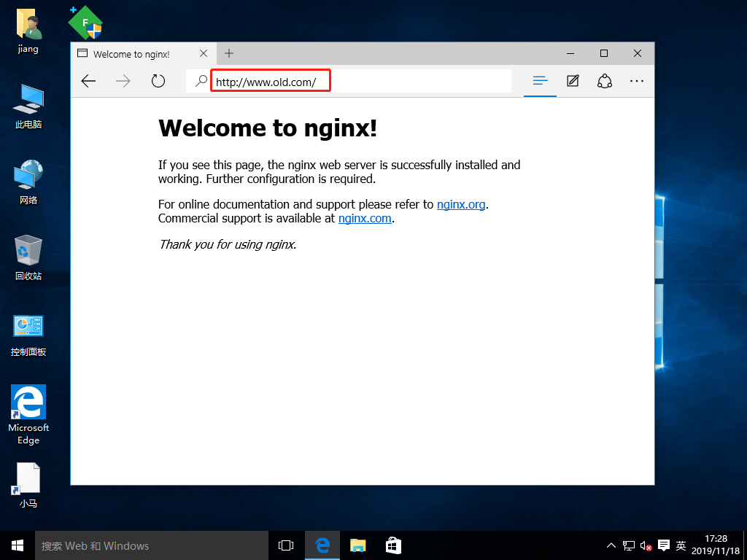Open the Store taskbar icon
This screenshot has height=560, width=747.
[393, 545]
